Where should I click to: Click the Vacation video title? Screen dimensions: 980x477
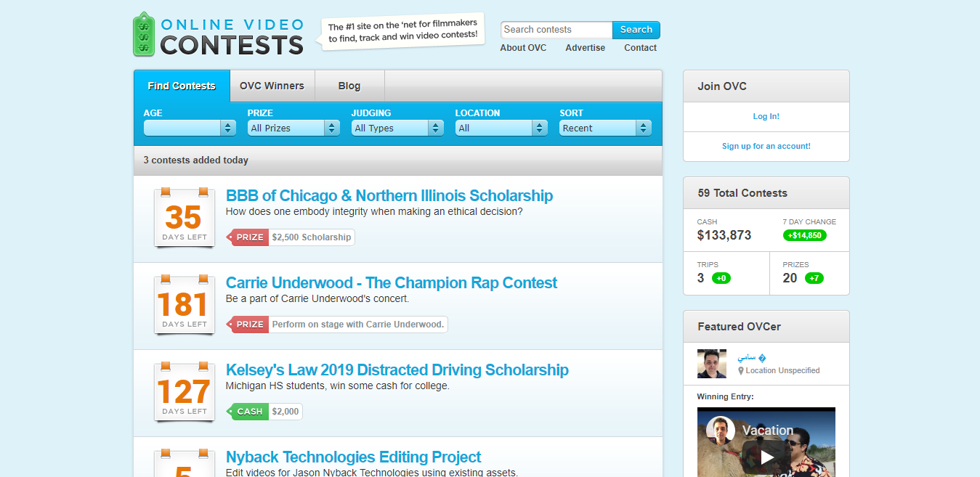coord(768,431)
